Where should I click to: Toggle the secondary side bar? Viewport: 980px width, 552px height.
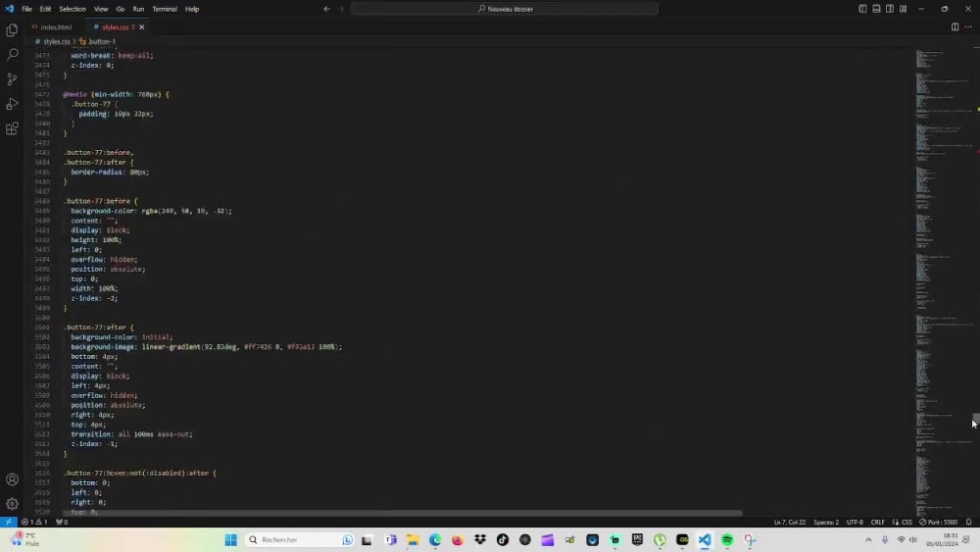(890, 9)
